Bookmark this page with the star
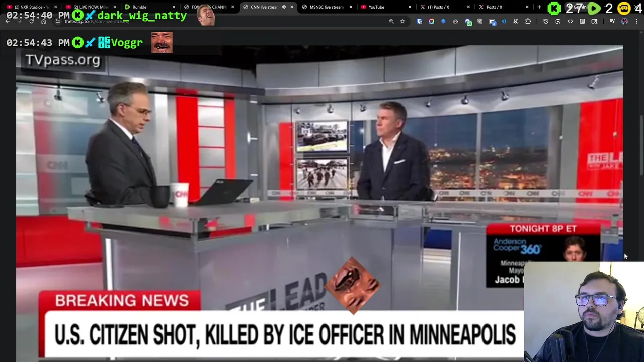644x362 pixels. click(403, 21)
